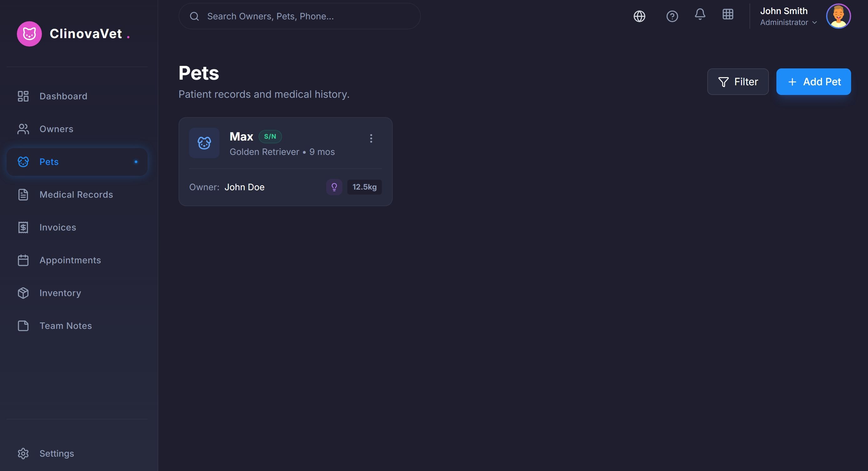
Task: Open the Appointments section
Action: (x=70, y=260)
